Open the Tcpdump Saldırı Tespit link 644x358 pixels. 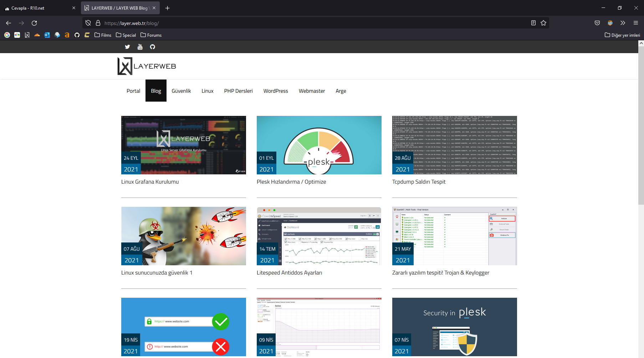point(419,182)
